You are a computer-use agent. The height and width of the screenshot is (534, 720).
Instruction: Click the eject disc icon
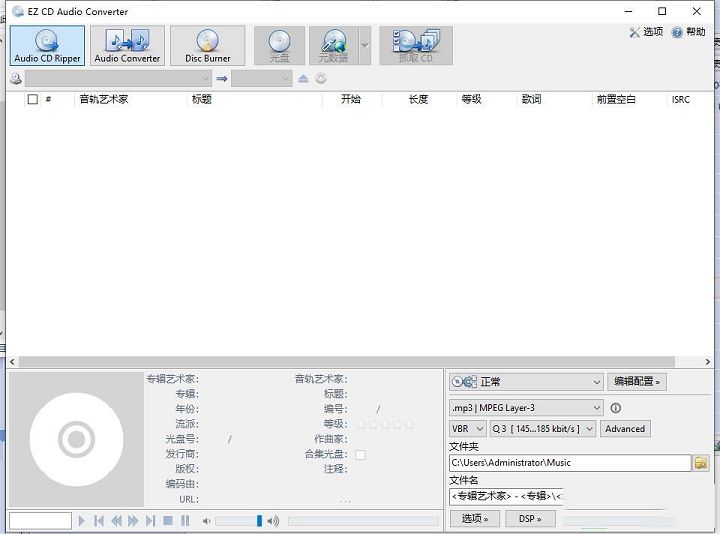coord(303,79)
